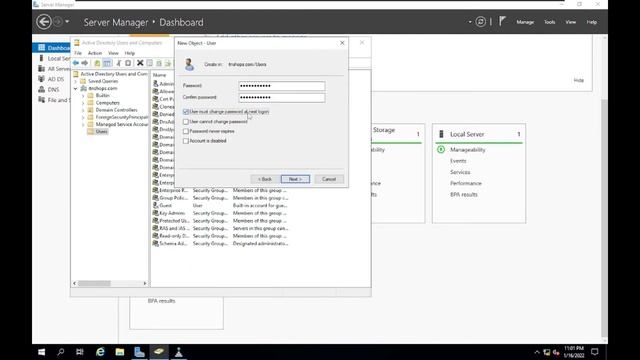Open Services in Local Server tile
Screen dimensions: 640x360
coord(460,172)
